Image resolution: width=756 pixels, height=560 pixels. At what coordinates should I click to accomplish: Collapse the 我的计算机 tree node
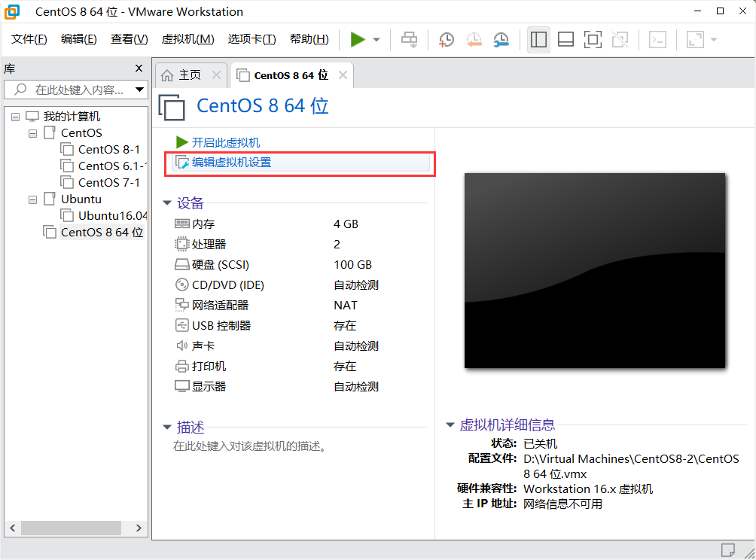16,117
